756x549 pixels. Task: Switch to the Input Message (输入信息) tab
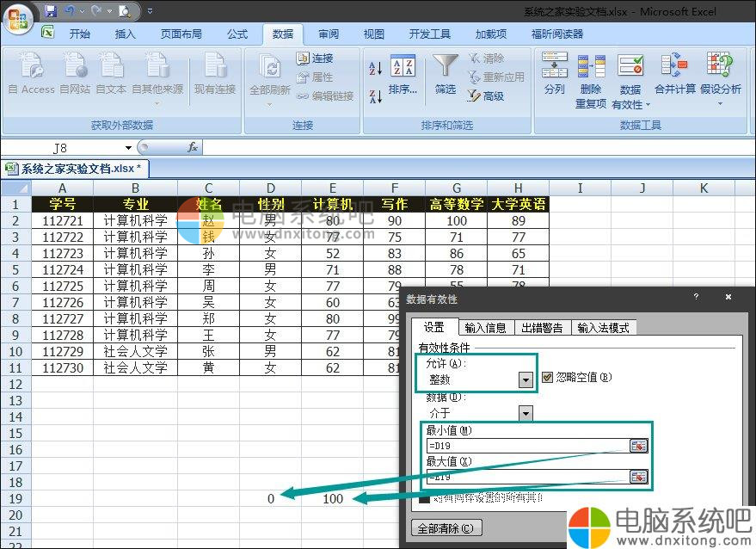coord(485,328)
